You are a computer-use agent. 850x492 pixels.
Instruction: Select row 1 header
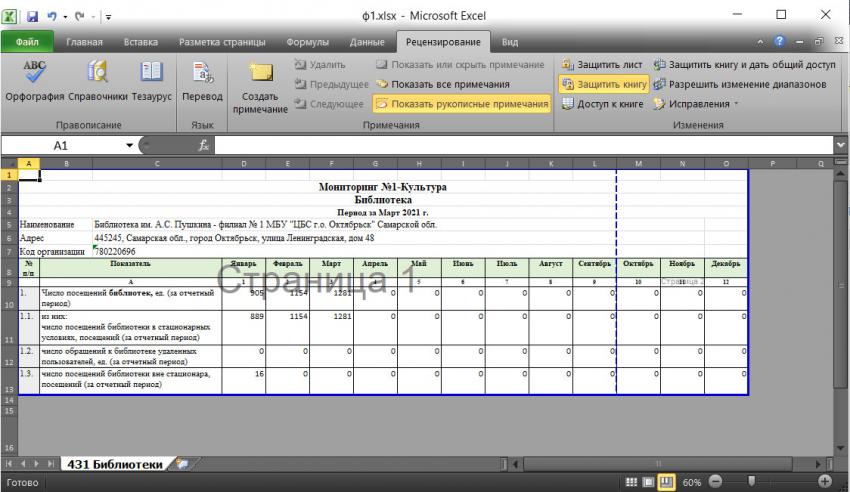click(x=9, y=174)
